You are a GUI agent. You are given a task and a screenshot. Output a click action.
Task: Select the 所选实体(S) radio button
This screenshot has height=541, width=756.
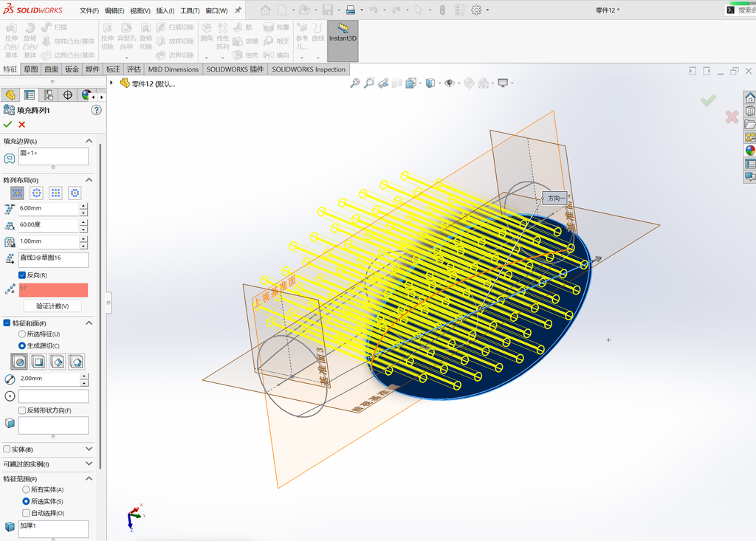(x=26, y=501)
